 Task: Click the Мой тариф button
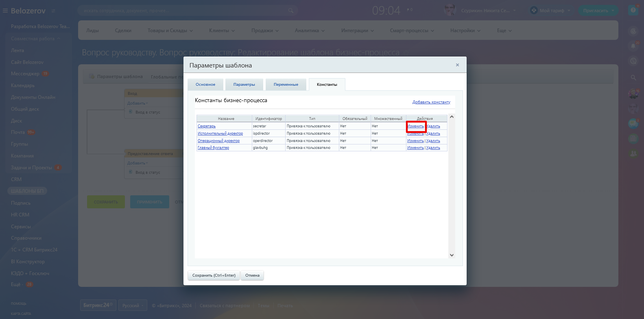(x=550, y=11)
